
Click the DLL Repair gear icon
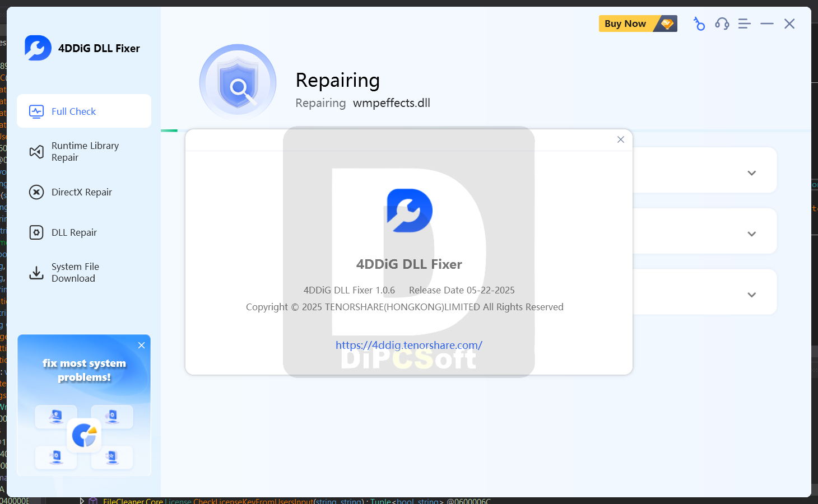(36, 232)
